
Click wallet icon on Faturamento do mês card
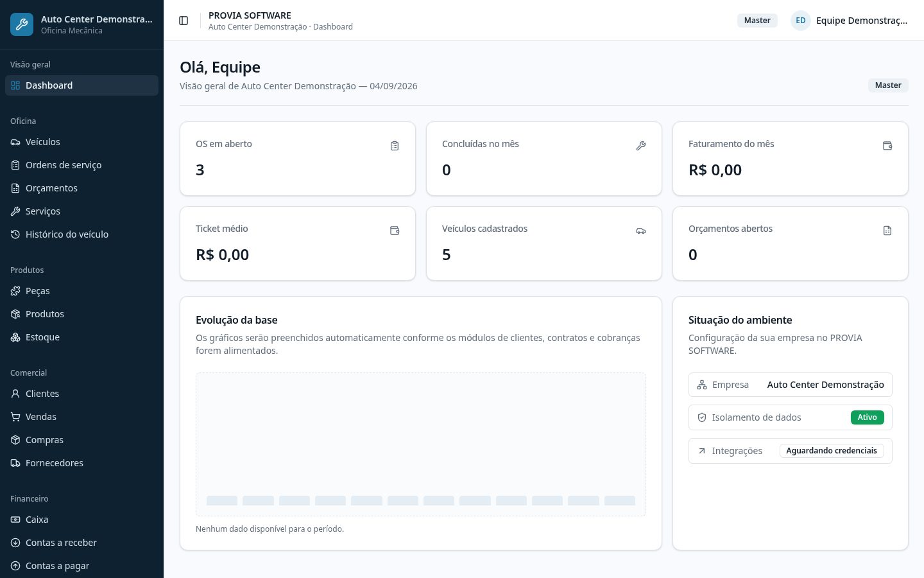tap(887, 146)
